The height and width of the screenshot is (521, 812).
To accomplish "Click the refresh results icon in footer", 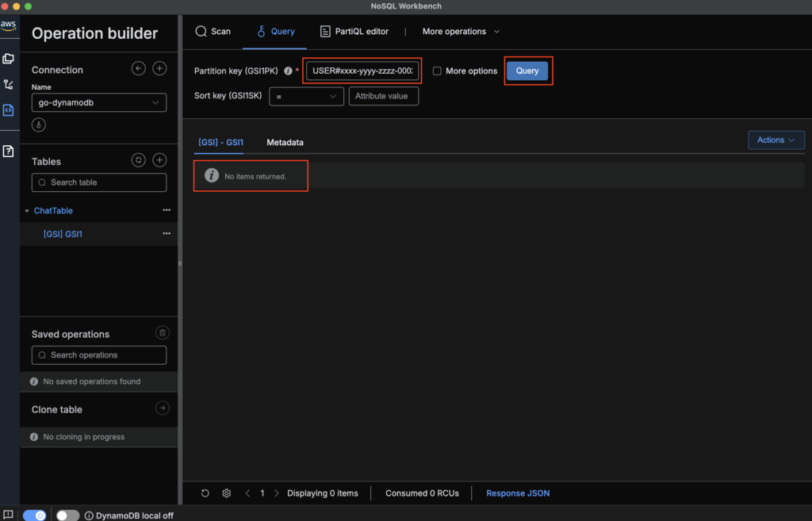I will [x=205, y=493].
